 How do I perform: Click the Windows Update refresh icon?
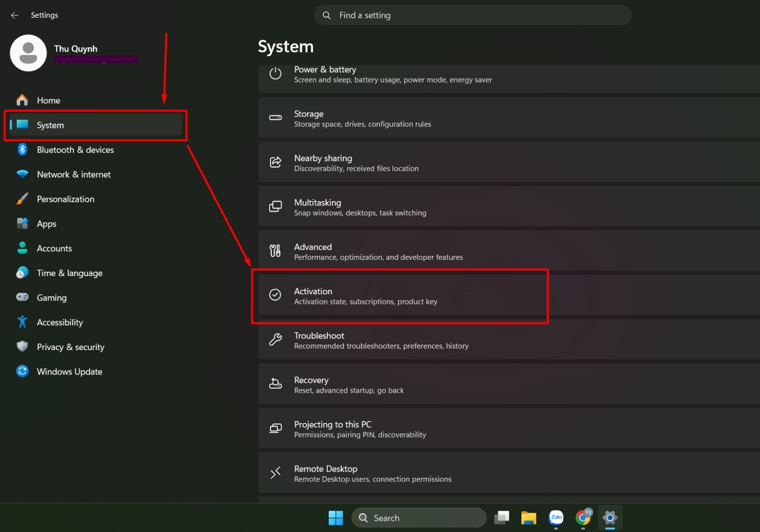click(22, 371)
